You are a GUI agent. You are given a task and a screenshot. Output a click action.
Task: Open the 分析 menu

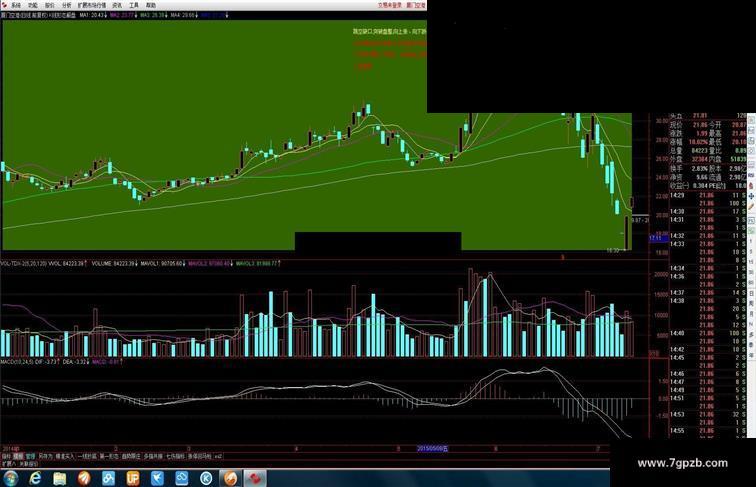(67, 5)
